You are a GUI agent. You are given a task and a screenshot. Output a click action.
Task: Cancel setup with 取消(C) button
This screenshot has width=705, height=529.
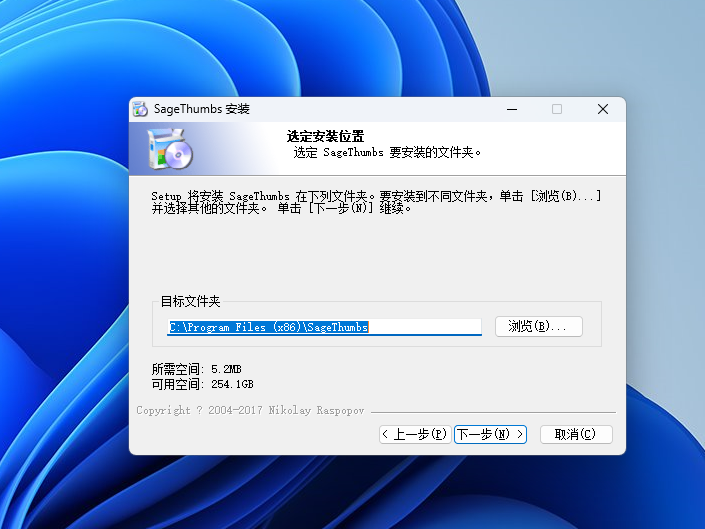click(576, 434)
